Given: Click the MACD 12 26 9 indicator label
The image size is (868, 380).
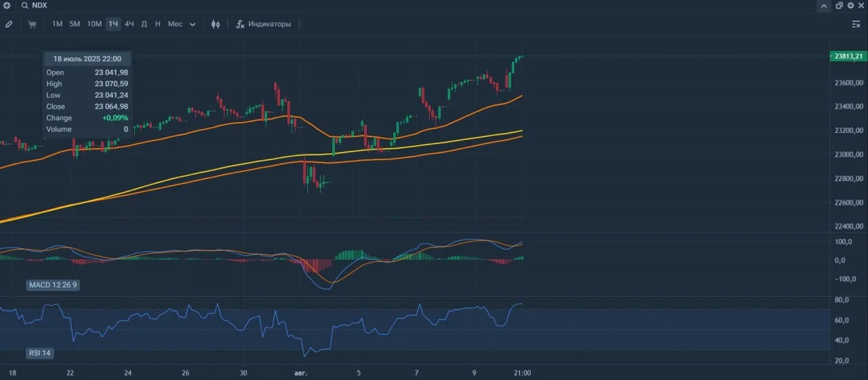Looking at the screenshot, I should point(53,285).
